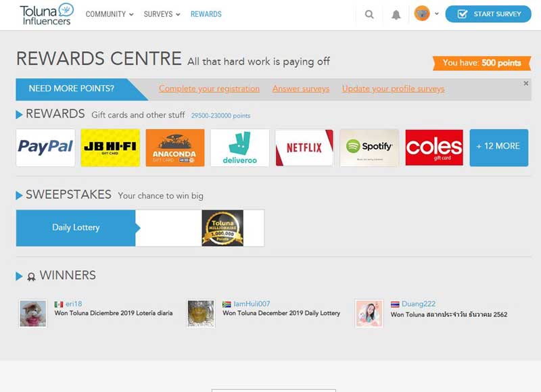Open the account dropdown arrow beside avatar
This screenshot has width=541, height=392.
(436, 14)
